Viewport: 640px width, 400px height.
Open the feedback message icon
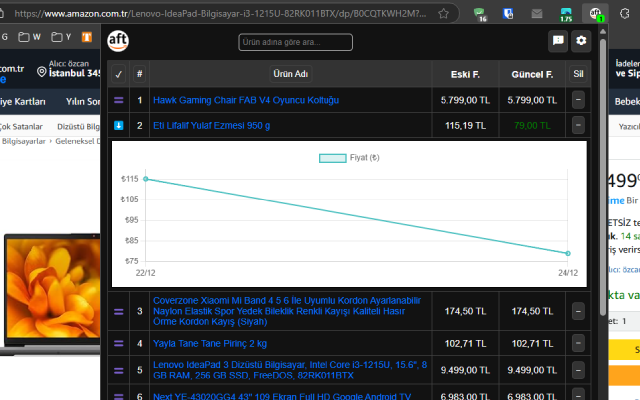coord(558,41)
